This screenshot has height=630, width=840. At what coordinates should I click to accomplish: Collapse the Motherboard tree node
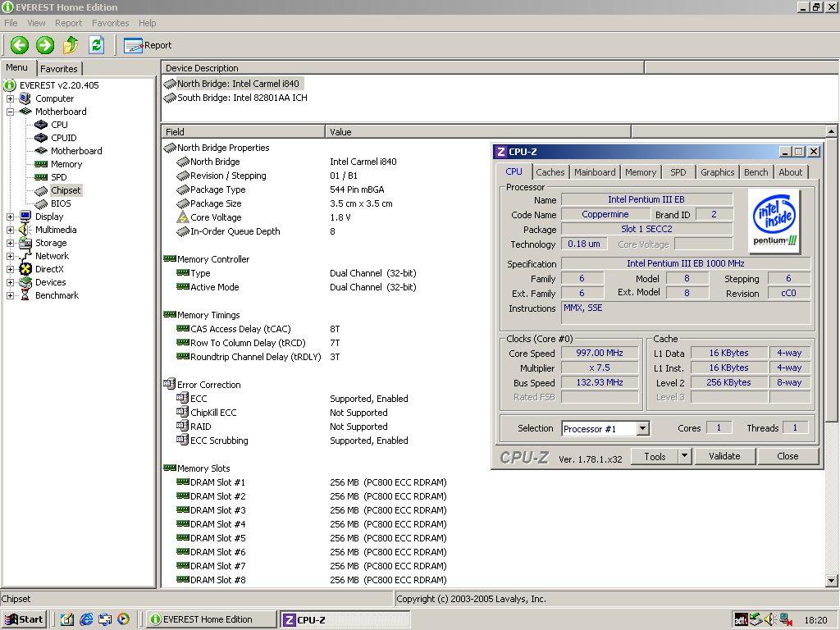point(10,112)
